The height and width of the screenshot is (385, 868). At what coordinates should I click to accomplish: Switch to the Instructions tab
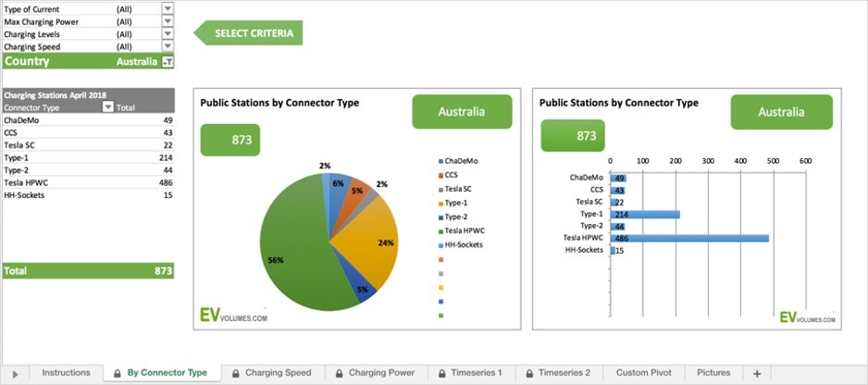pyautogui.click(x=66, y=373)
